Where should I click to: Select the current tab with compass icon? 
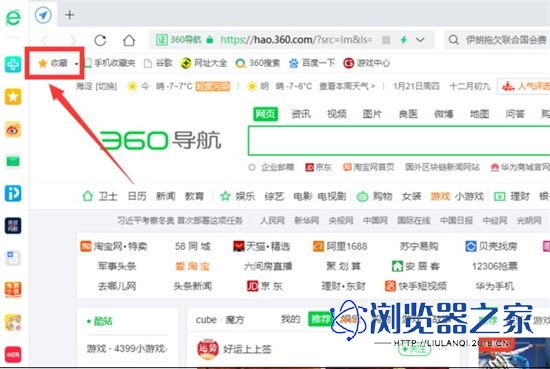coord(43,15)
